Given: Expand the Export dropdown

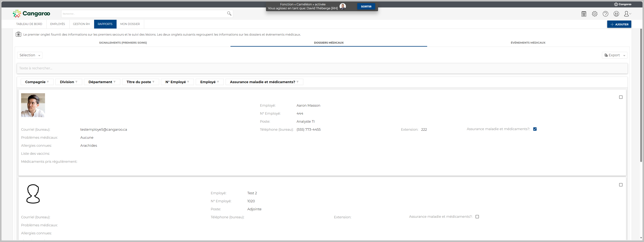Looking at the screenshot, I should pyautogui.click(x=614, y=55).
